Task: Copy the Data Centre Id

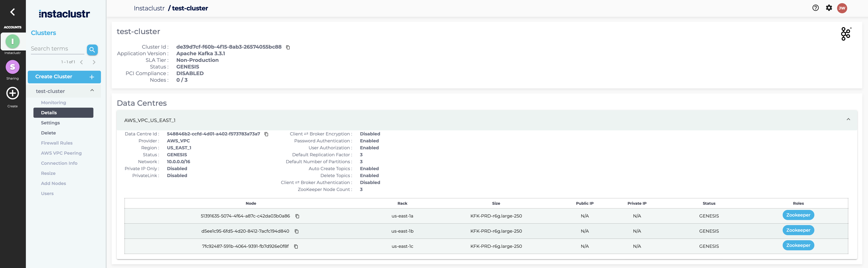Action: pos(266,134)
